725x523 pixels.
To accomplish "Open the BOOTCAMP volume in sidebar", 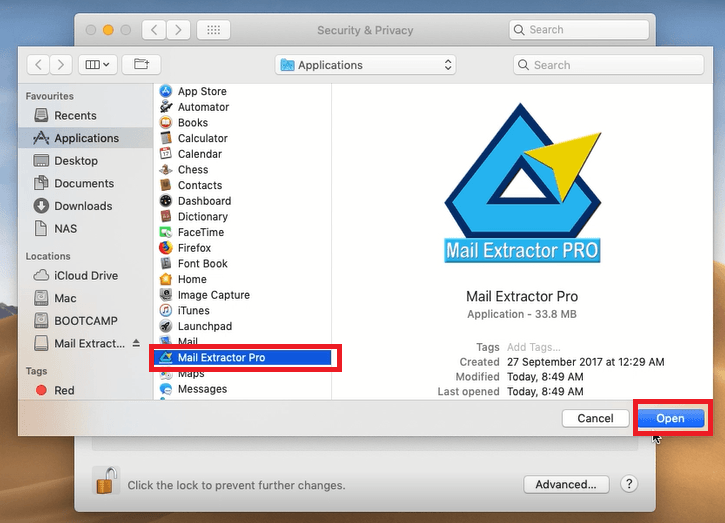I will (86, 321).
